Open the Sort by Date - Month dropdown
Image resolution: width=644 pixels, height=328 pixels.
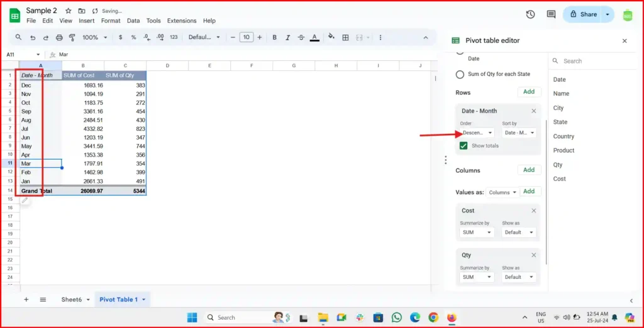tap(519, 133)
